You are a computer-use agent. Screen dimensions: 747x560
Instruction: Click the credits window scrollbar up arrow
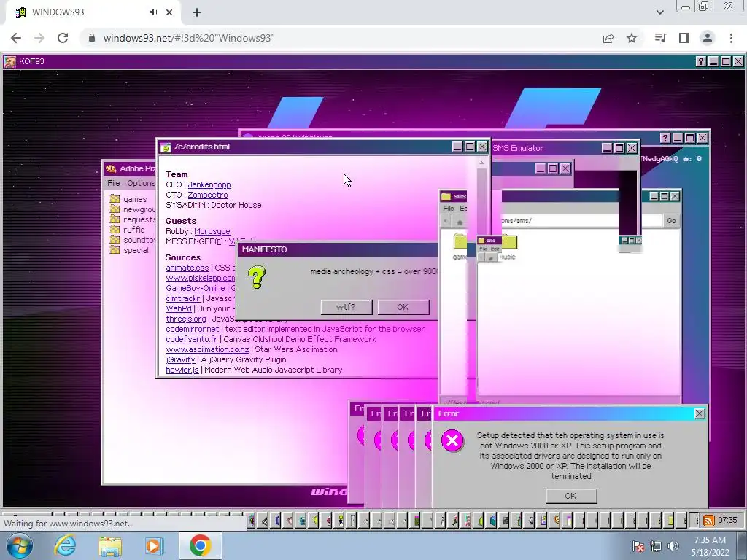click(x=481, y=163)
